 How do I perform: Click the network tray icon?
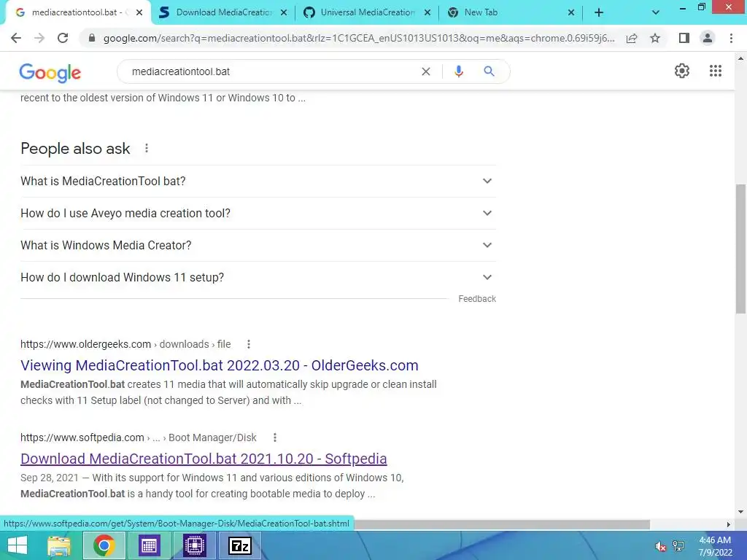click(x=678, y=546)
